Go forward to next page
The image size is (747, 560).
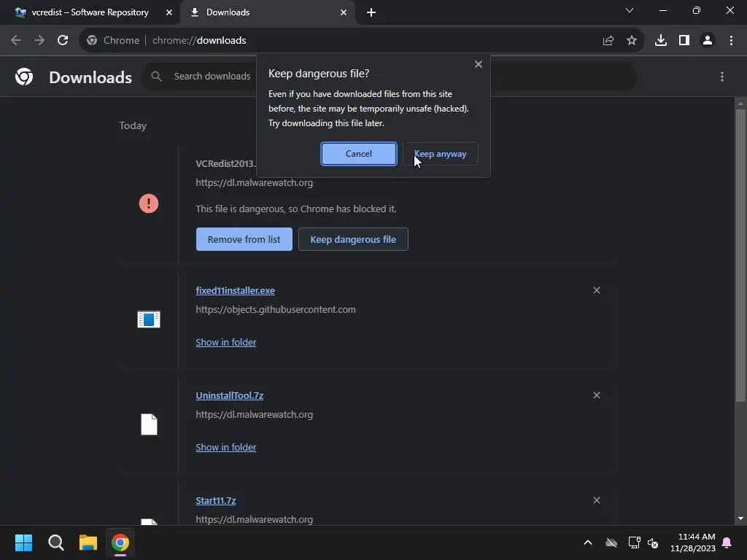(x=39, y=41)
